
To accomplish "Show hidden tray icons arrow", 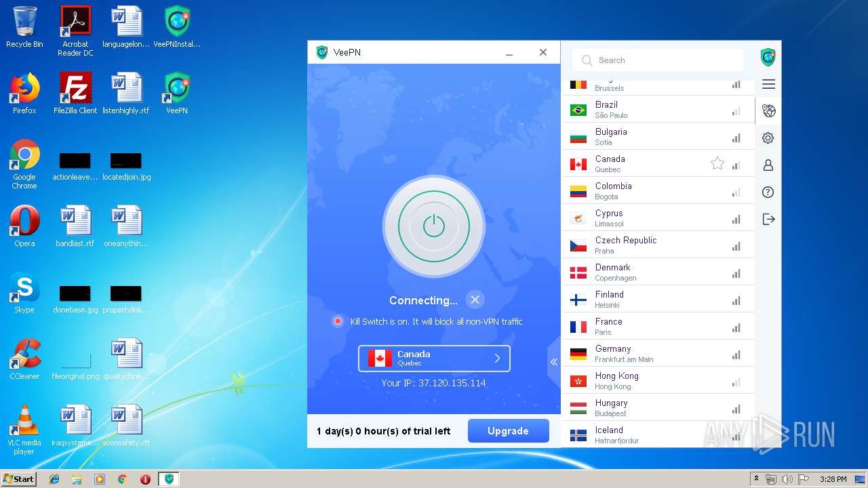I will click(x=756, y=479).
